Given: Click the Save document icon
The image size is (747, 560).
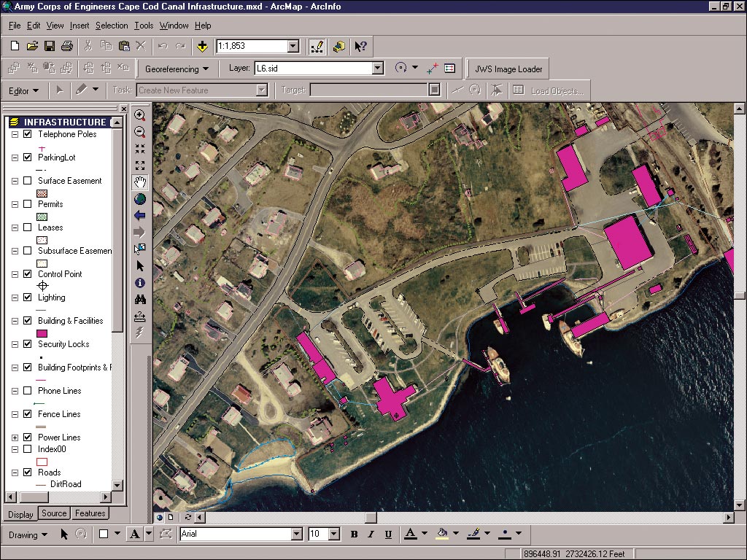Looking at the screenshot, I should point(50,46).
